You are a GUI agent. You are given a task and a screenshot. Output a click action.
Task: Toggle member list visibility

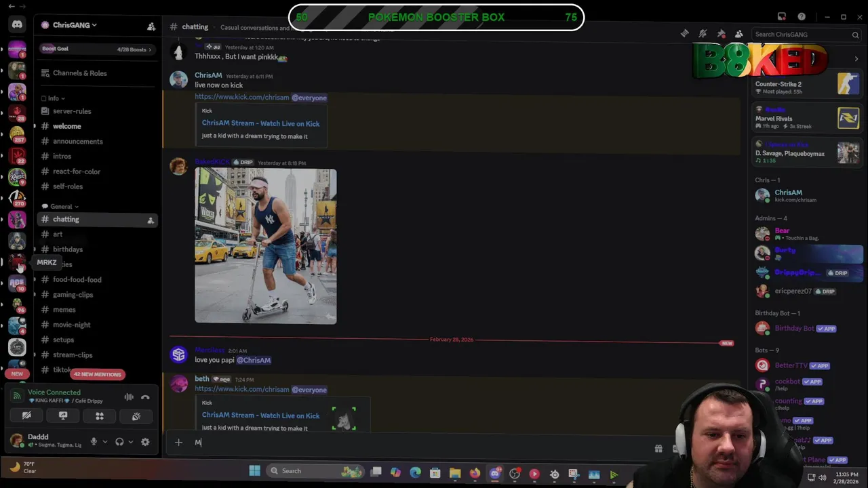738,34
